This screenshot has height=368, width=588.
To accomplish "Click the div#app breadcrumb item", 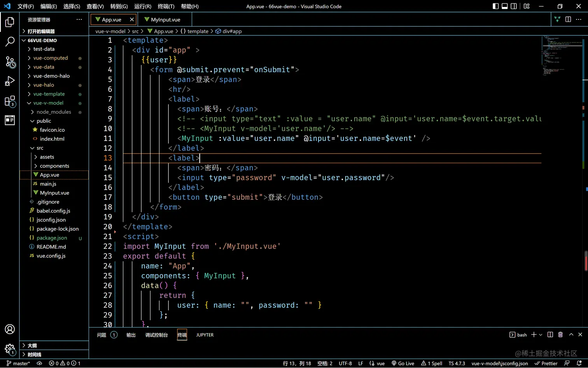I will [x=229, y=31].
